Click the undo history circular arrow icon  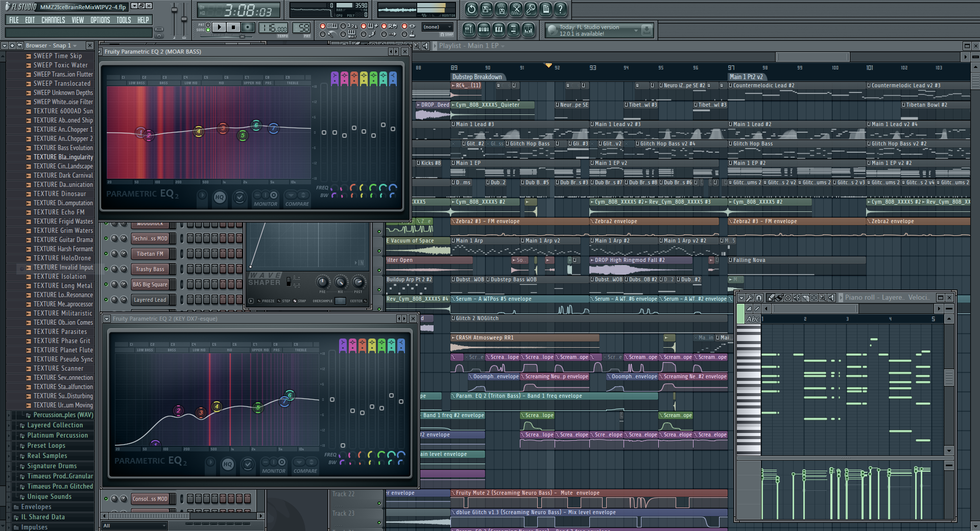471,9
